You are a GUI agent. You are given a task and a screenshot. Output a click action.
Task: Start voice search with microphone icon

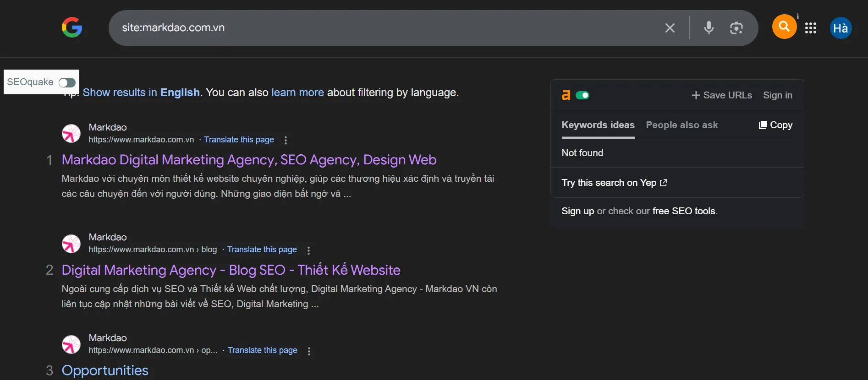point(709,28)
